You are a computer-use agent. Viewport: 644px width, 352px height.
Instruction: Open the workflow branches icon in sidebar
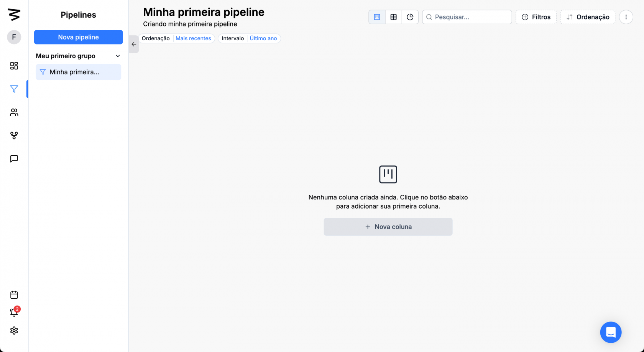14,135
